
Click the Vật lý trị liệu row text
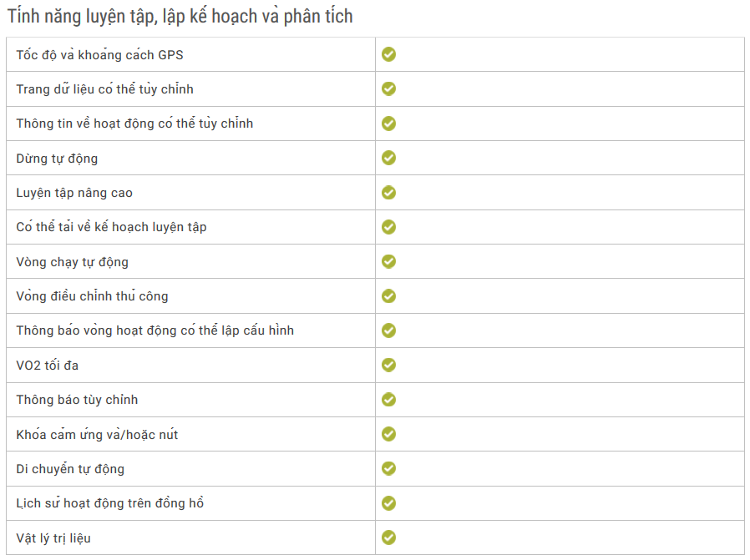(x=53, y=538)
